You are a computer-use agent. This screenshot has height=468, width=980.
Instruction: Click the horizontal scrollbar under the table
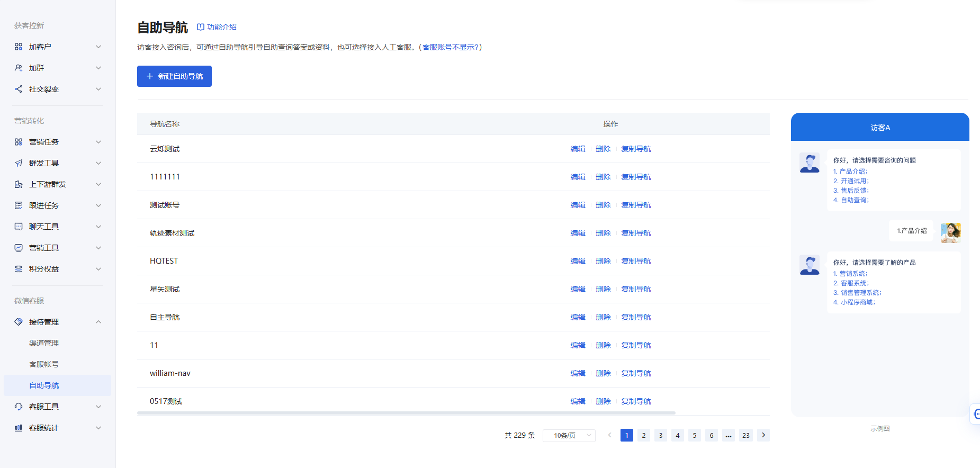[406, 412]
